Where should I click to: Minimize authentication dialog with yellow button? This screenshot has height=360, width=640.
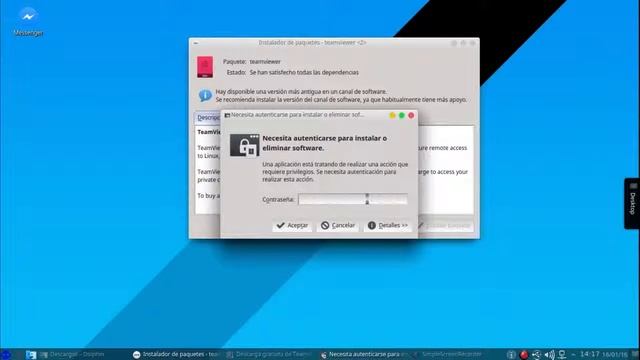point(392,116)
